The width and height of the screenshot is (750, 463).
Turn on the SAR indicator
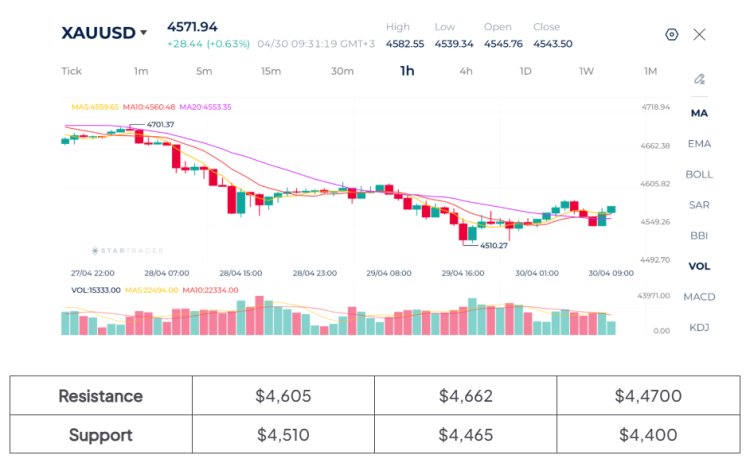[x=699, y=205]
